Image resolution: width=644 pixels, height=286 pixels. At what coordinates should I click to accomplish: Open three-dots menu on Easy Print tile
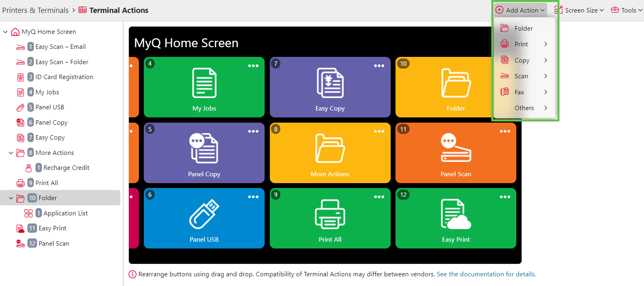(505, 197)
